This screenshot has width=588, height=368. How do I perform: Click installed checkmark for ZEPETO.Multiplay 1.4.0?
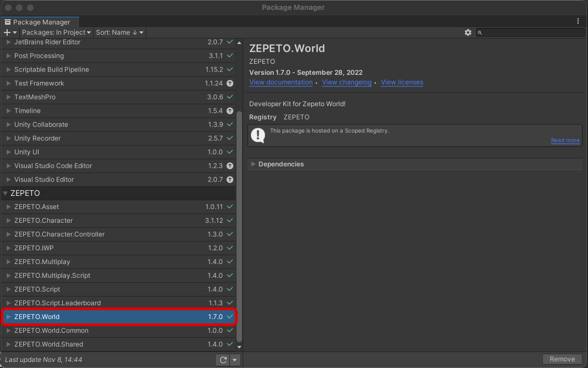coord(230,262)
